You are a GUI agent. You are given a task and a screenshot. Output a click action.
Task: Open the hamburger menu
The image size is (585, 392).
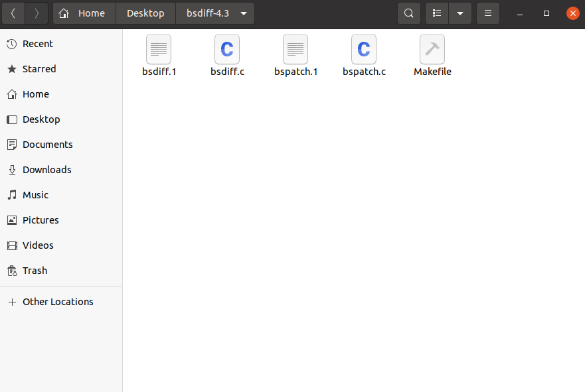(x=488, y=13)
